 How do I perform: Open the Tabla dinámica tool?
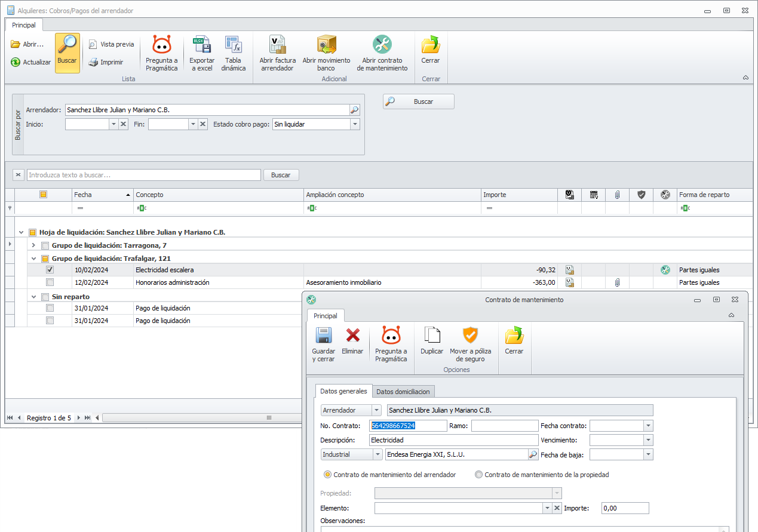pyautogui.click(x=233, y=45)
